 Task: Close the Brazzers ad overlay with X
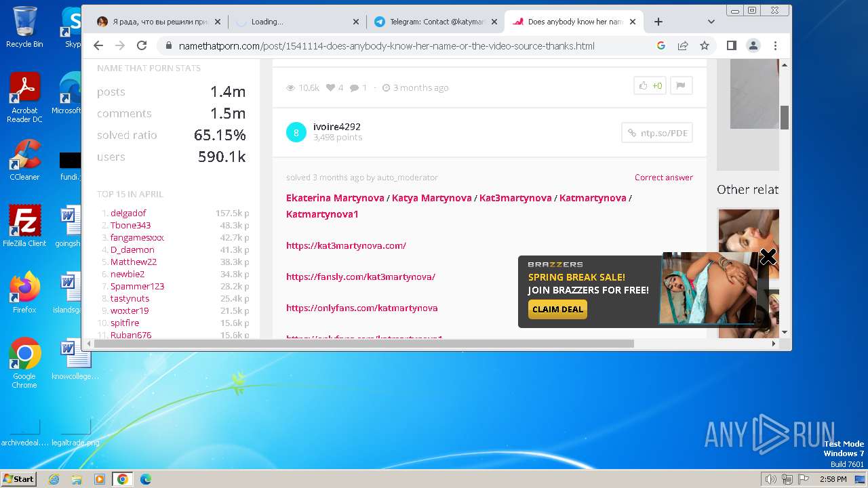[x=768, y=257]
